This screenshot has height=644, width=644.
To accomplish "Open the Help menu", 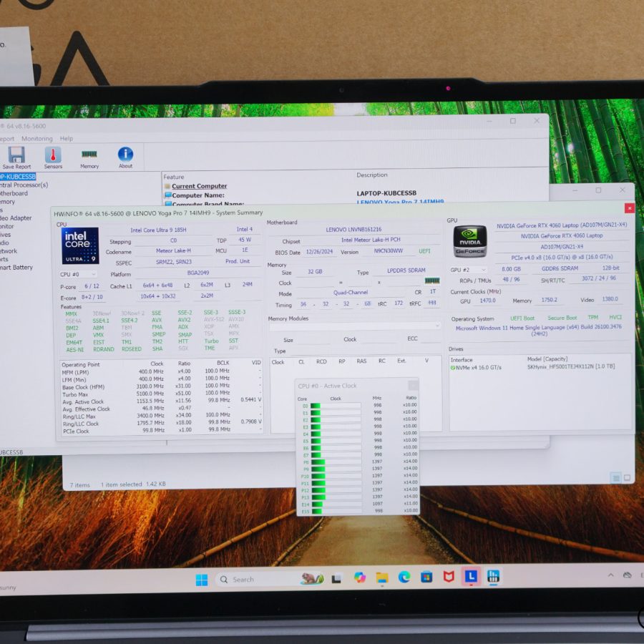I will click(x=67, y=138).
